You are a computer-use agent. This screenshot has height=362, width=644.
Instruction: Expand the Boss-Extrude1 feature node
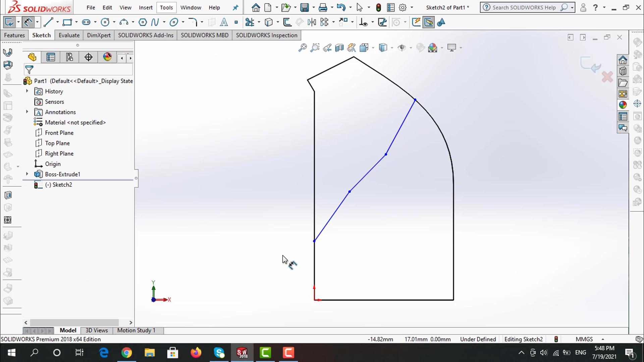[x=27, y=174]
